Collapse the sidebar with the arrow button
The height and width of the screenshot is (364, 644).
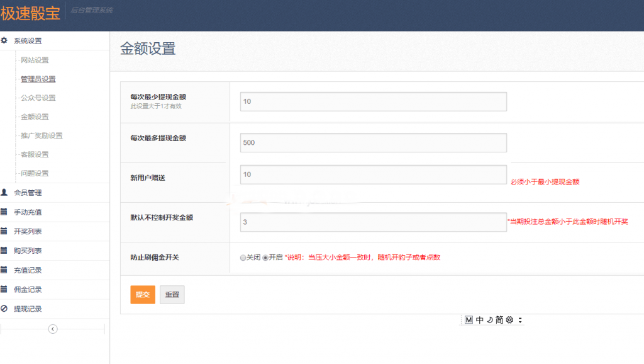pos(53,329)
